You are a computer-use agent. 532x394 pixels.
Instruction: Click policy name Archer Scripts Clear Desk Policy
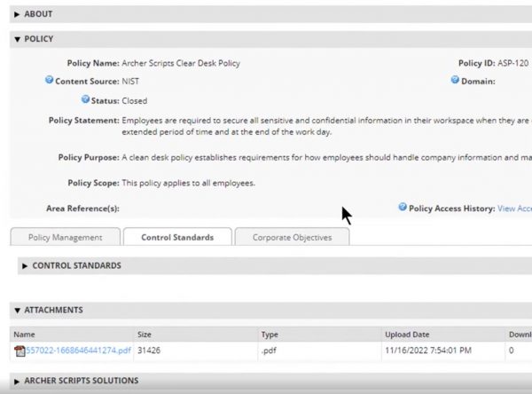point(181,63)
